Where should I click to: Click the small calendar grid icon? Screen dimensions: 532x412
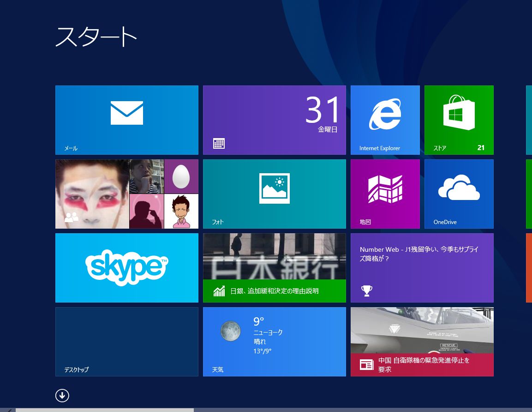coord(219,143)
